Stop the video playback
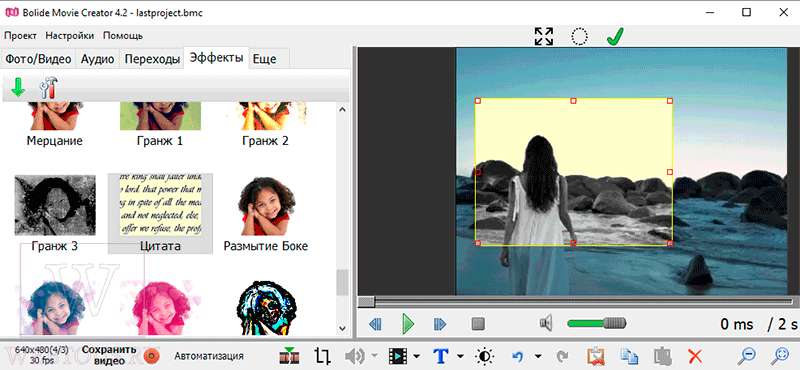 pos(478,324)
